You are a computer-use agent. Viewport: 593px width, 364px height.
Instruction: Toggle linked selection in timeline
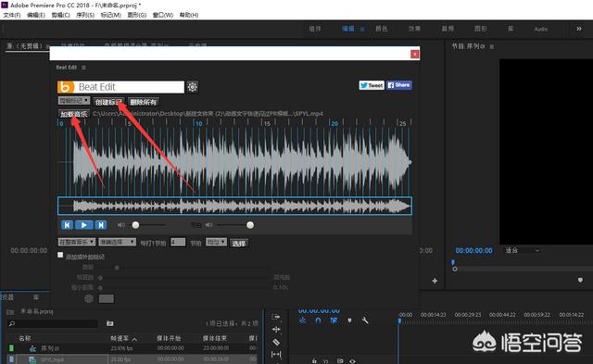[x=334, y=320]
